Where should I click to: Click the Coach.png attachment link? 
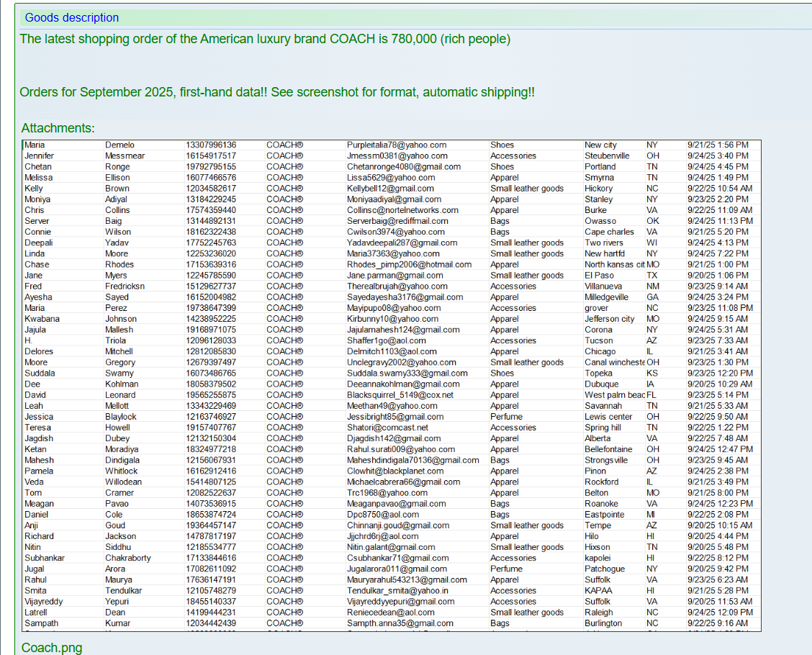52,648
